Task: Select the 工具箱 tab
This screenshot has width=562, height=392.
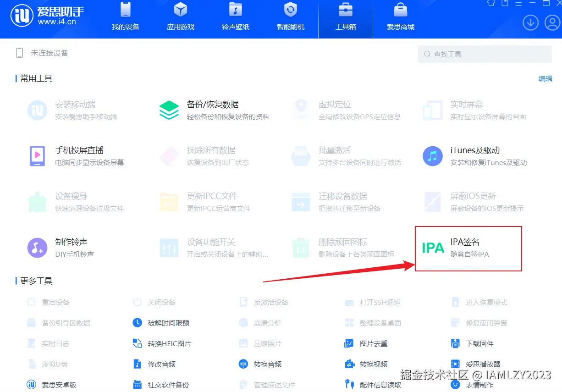Action: [x=346, y=18]
